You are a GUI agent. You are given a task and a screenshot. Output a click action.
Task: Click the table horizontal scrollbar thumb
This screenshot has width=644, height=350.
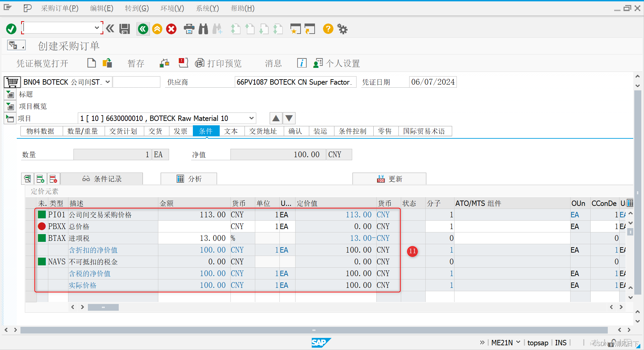[x=103, y=307]
